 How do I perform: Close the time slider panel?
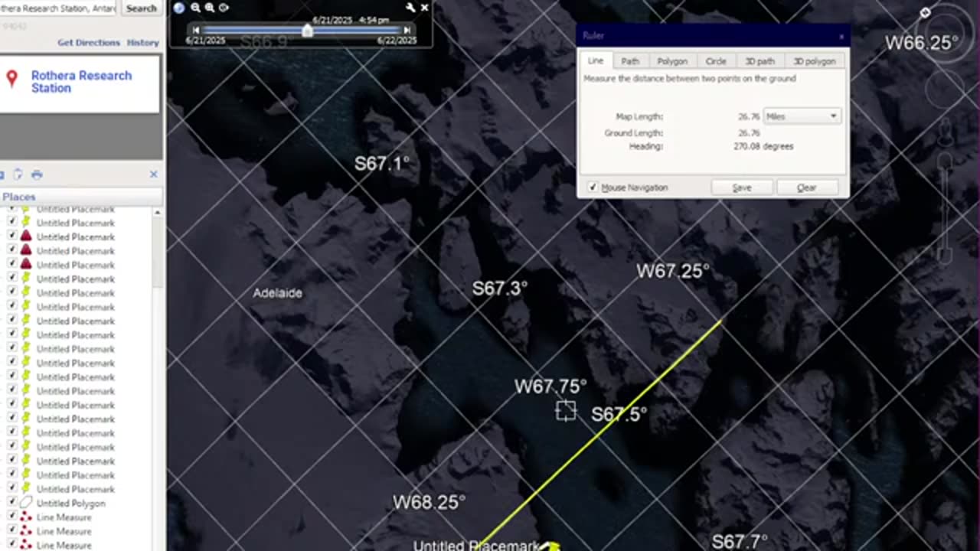coord(424,8)
